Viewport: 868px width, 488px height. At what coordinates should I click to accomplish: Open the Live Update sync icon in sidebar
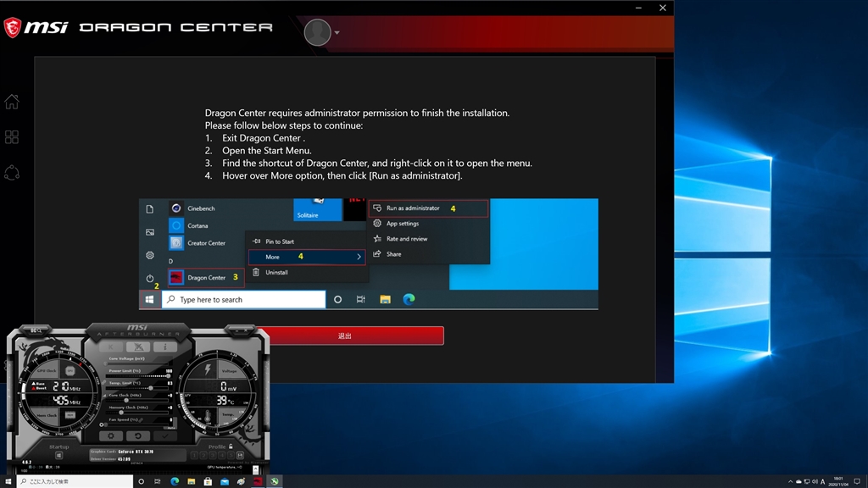pos(12,172)
